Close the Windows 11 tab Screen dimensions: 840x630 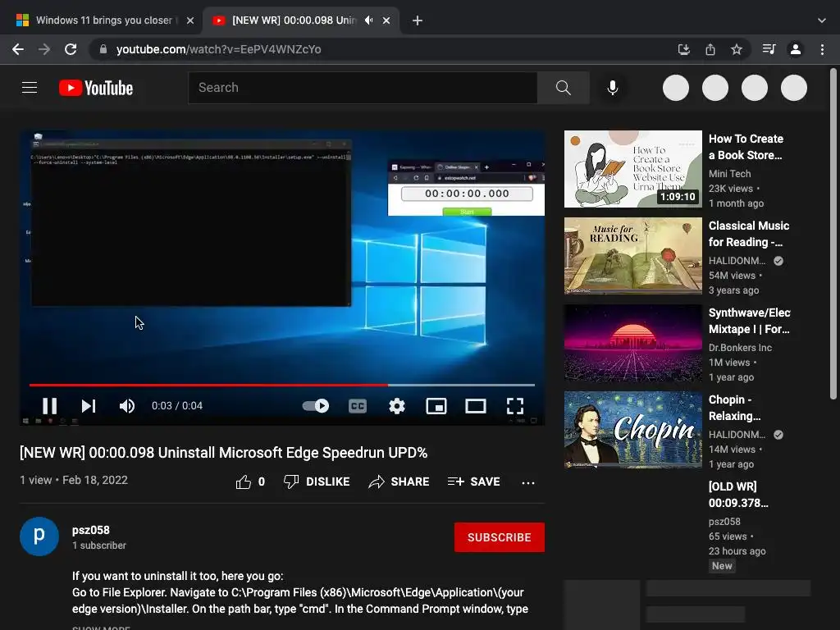(x=190, y=21)
